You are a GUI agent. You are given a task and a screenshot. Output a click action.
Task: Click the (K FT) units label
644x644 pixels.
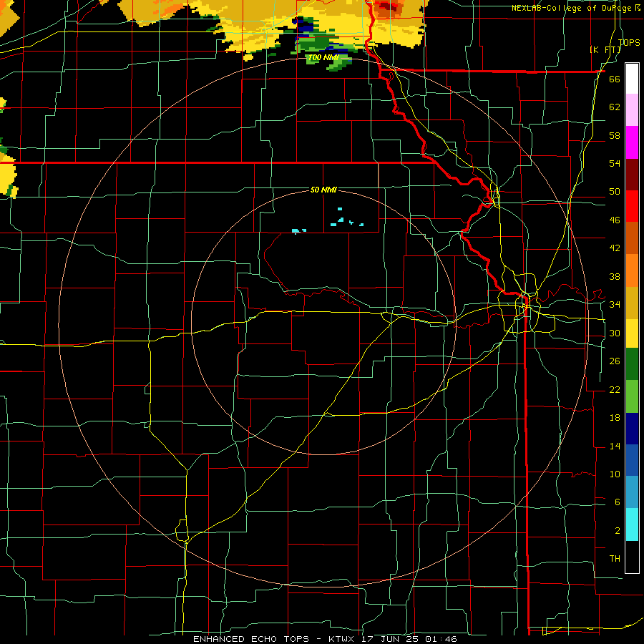point(605,49)
